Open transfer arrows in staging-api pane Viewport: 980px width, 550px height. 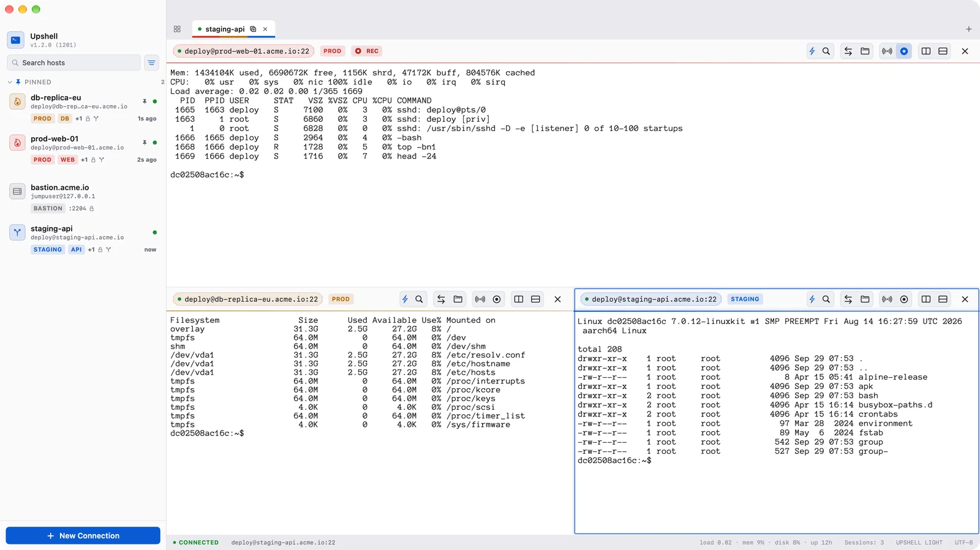[848, 299]
